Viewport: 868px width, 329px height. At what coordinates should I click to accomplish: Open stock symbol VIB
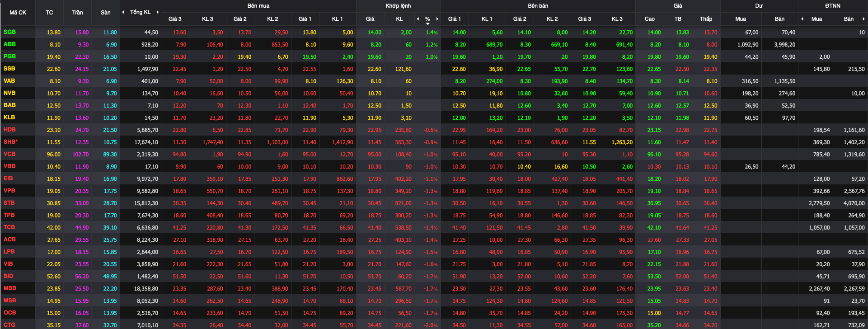[x=8, y=264]
